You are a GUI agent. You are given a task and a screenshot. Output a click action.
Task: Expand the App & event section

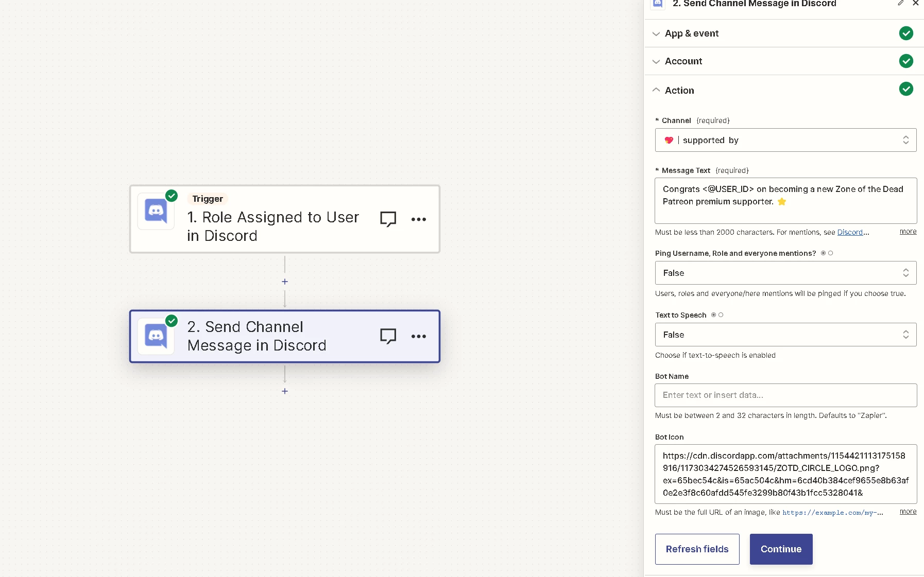pyautogui.click(x=784, y=33)
